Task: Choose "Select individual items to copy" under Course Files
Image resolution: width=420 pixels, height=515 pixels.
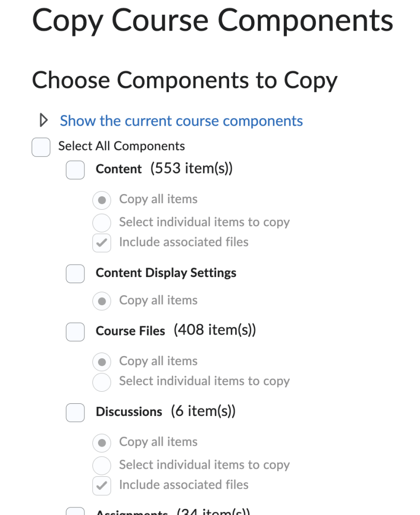Action: [101, 382]
